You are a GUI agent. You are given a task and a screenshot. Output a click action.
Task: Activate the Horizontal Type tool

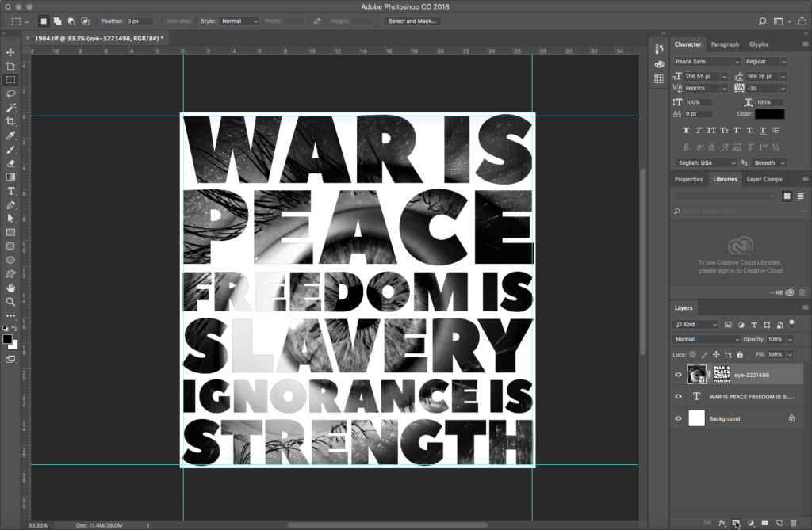click(11, 191)
